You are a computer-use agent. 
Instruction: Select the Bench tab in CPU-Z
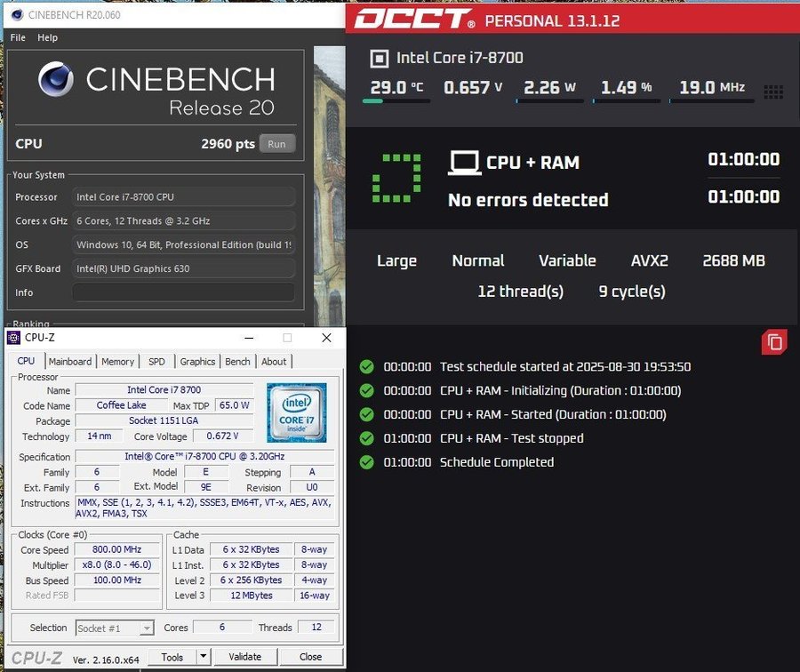(237, 361)
